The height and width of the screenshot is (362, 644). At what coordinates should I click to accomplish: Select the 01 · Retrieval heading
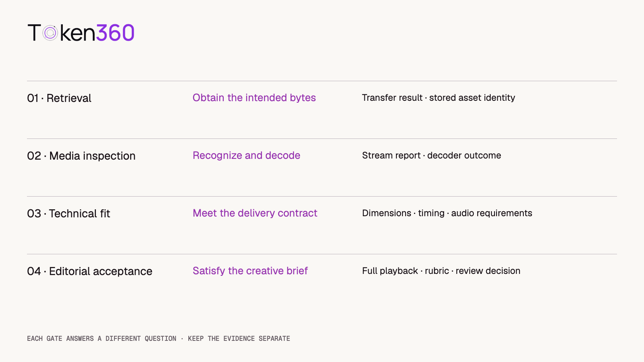59,98
